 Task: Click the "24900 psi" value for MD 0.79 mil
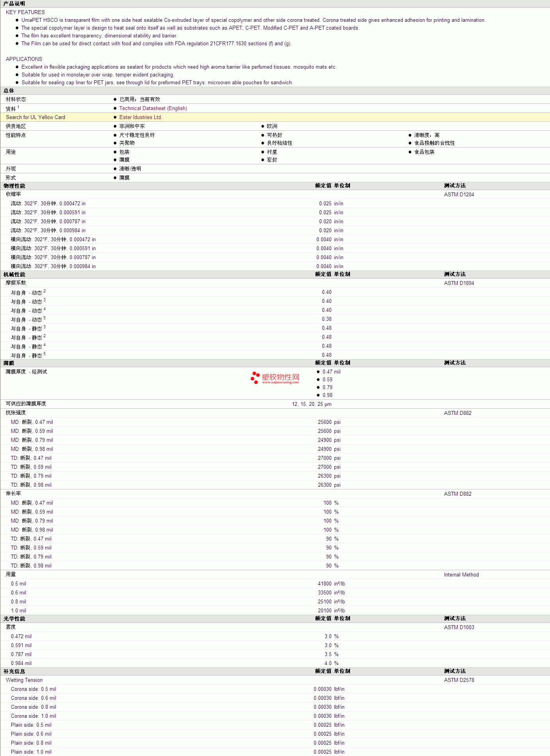point(329,440)
